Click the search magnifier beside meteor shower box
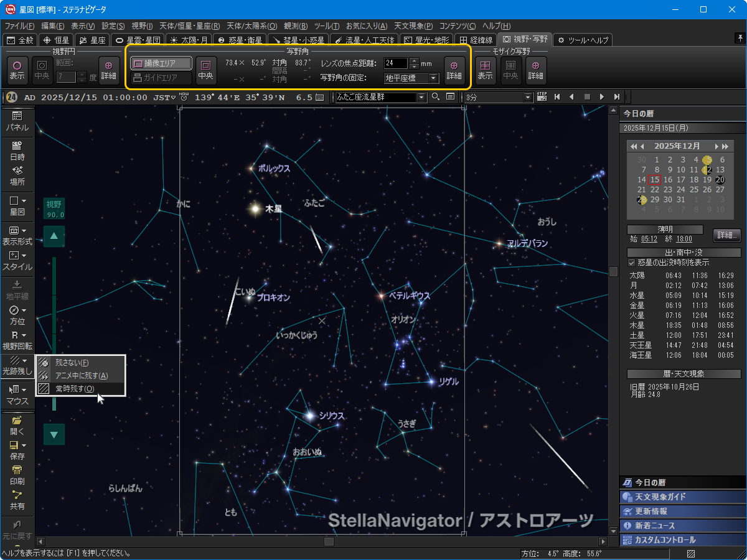This screenshot has height=560, width=747. [436, 97]
